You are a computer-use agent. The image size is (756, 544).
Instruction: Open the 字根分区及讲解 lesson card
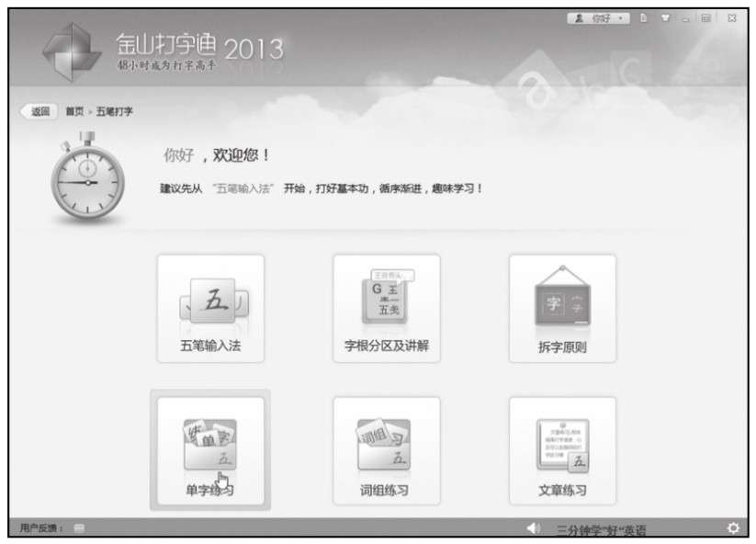(x=386, y=309)
